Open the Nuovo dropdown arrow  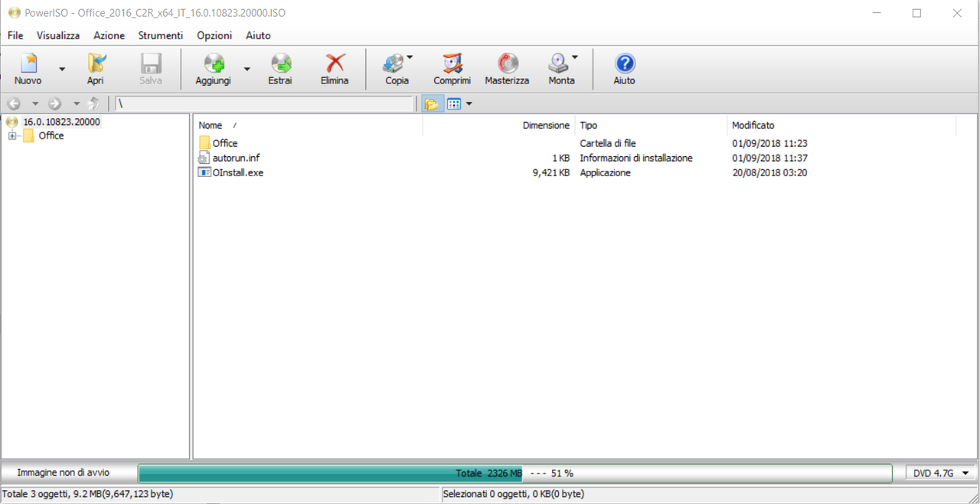[62, 69]
